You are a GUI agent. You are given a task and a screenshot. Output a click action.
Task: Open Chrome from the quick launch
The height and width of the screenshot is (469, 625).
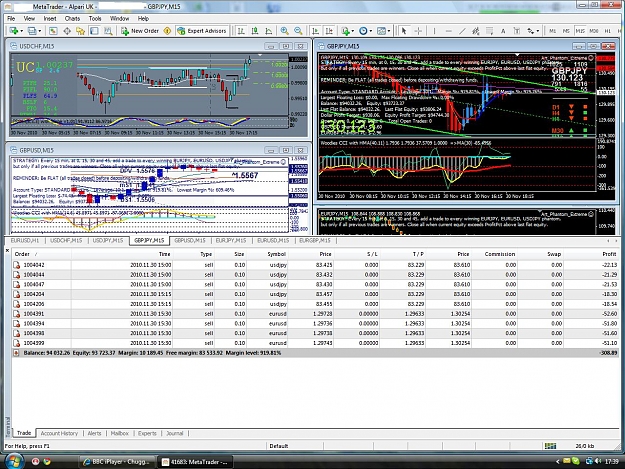pos(47,461)
